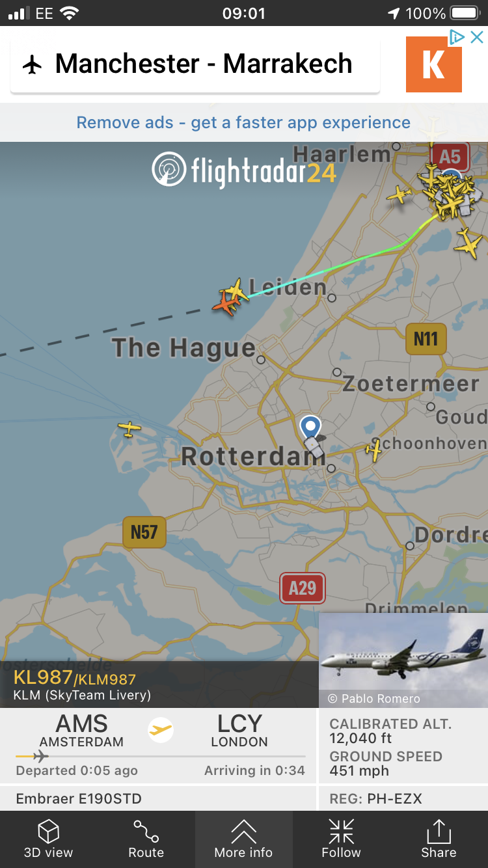This screenshot has width=488, height=868.
Task: Share this flight
Action: [x=439, y=839]
